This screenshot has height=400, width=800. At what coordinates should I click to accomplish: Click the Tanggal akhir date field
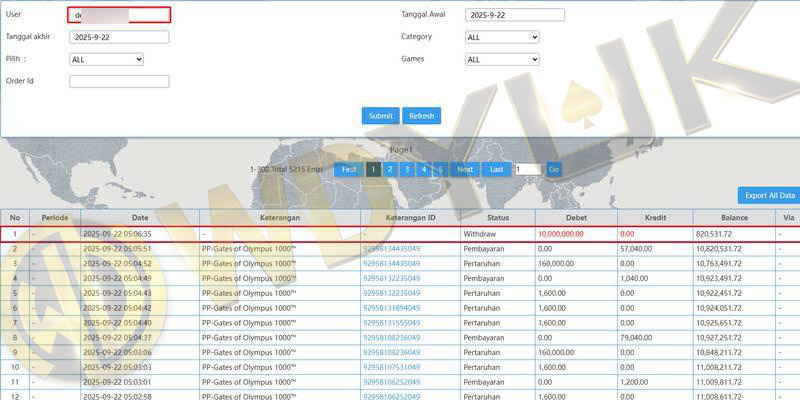tap(119, 37)
